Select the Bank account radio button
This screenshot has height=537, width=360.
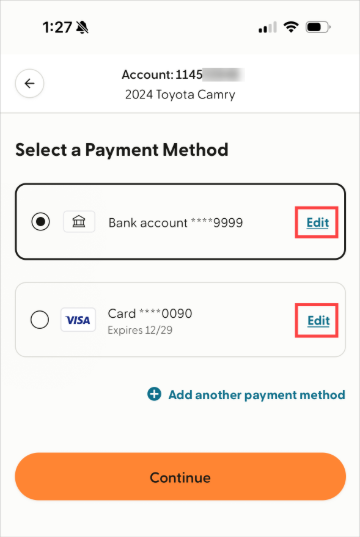40,222
